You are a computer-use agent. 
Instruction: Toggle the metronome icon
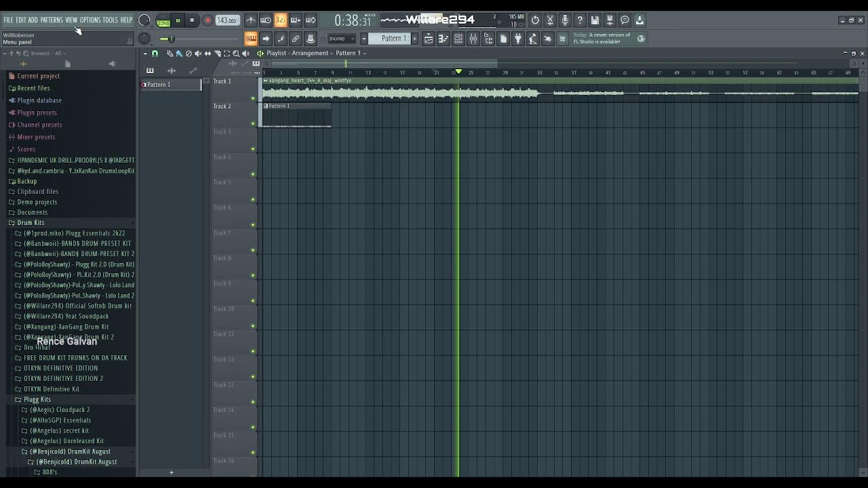(251, 20)
